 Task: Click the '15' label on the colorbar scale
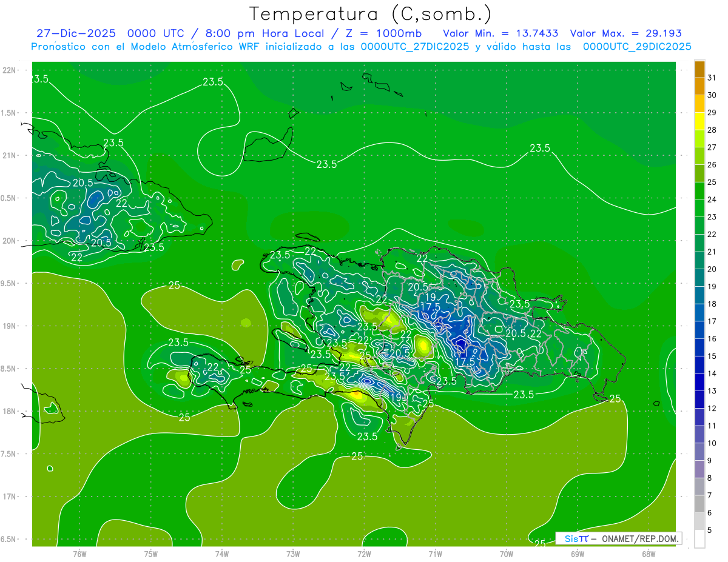pyautogui.click(x=712, y=356)
